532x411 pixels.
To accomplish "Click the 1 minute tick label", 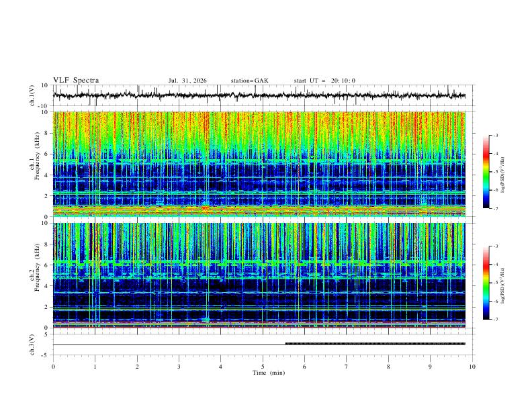I will [95, 367].
